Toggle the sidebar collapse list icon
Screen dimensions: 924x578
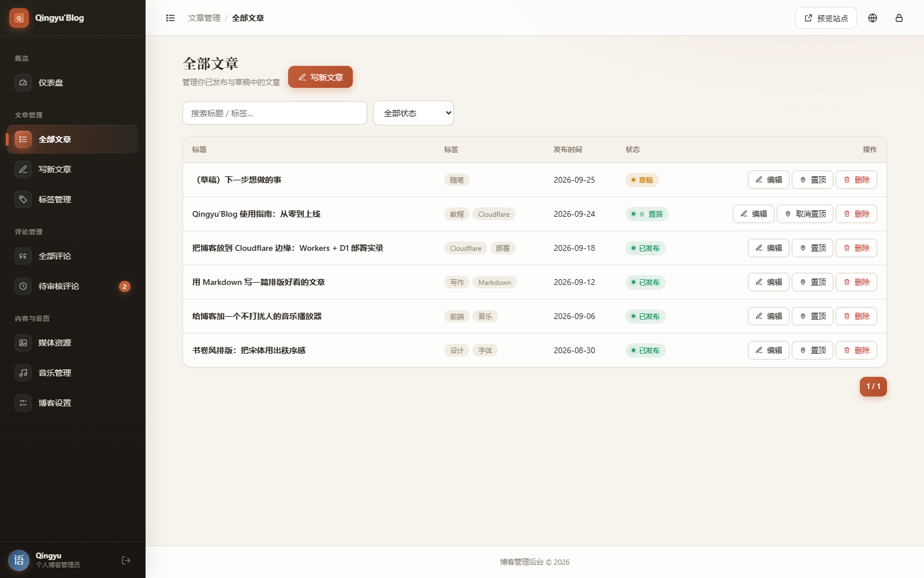pyautogui.click(x=170, y=18)
